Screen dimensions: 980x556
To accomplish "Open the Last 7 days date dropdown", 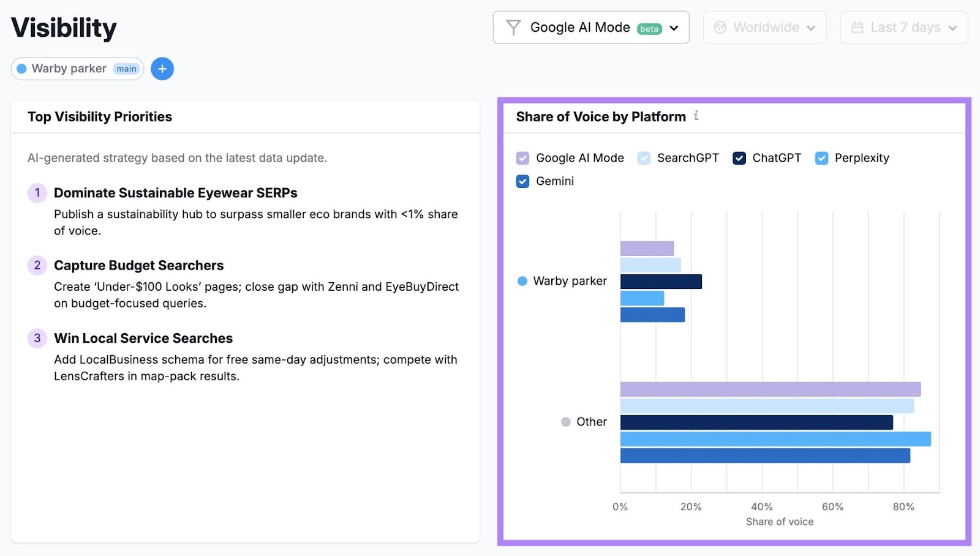I will point(904,28).
